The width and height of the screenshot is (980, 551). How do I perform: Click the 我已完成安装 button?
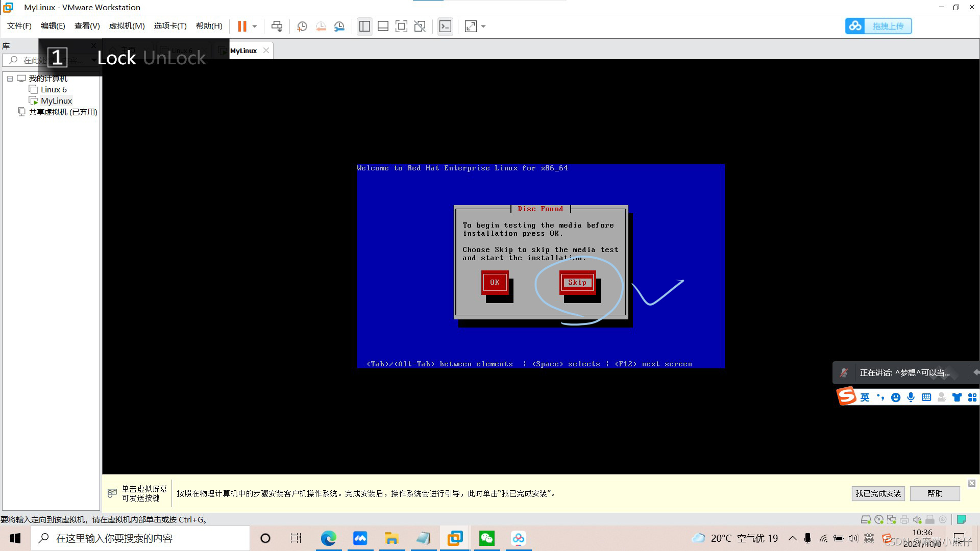878,493
